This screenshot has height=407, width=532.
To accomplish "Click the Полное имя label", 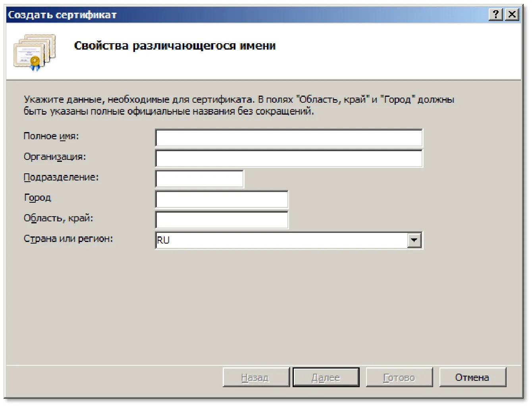I will click(x=51, y=136).
